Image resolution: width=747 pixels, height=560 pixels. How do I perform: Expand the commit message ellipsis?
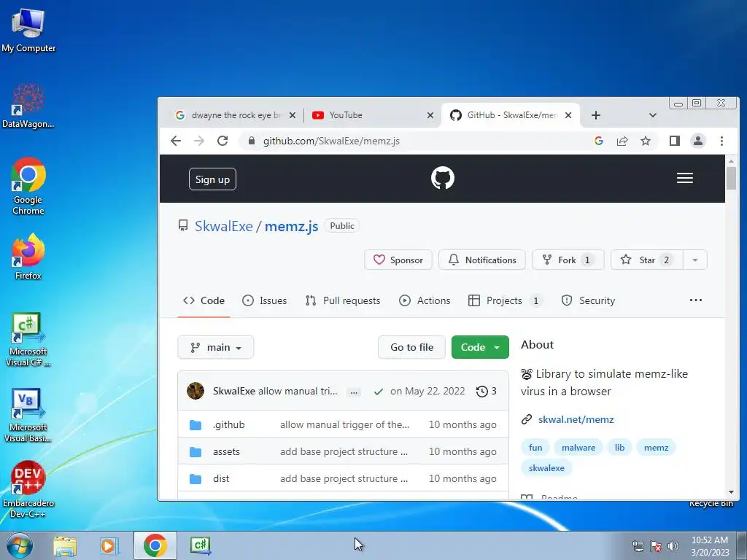354,392
